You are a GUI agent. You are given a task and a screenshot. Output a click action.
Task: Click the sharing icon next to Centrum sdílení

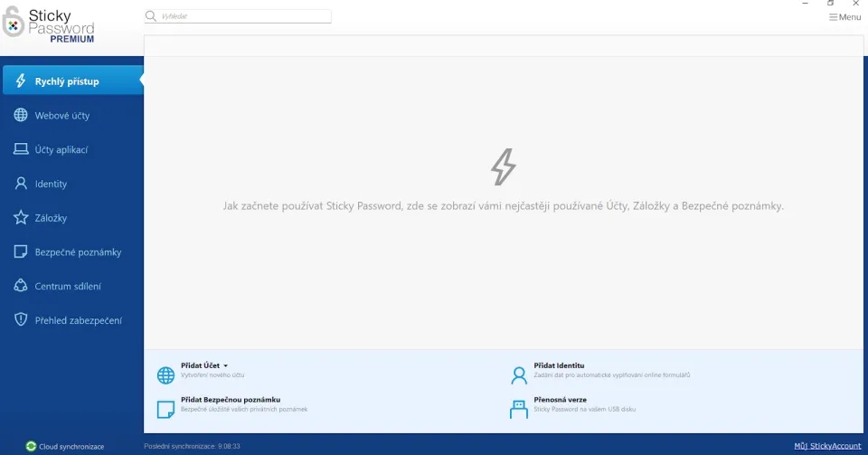[x=21, y=286]
